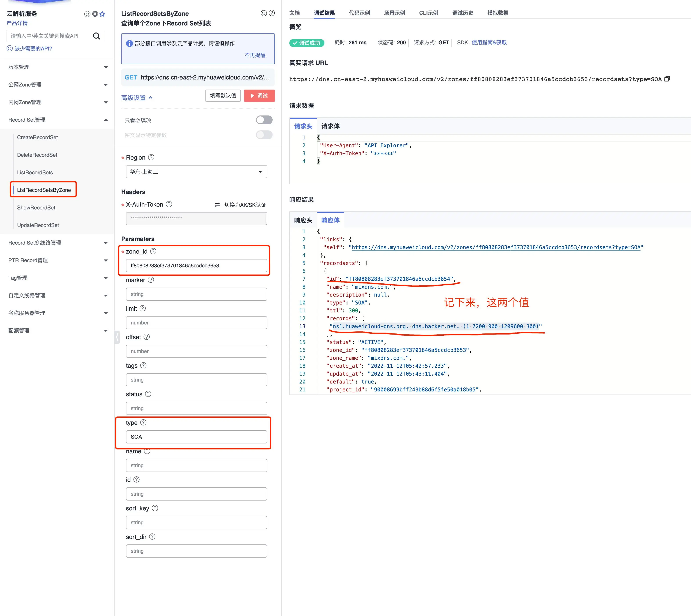This screenshot has width=691, height=616.
Task: Click the type input field containing SOA
Action: tap(196, 437)
